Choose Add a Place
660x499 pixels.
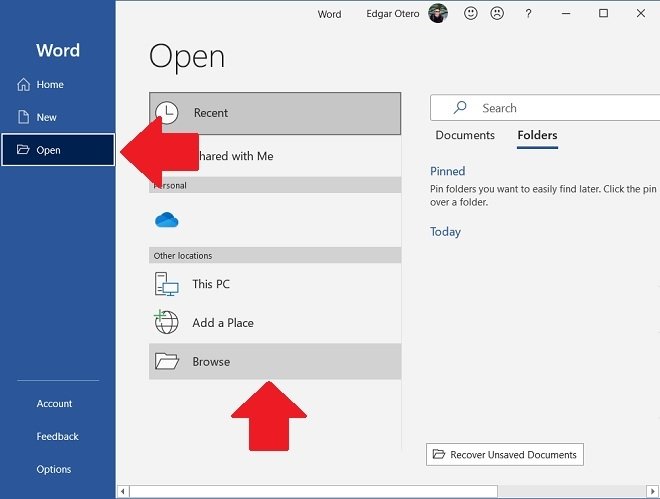pos(275,323)
